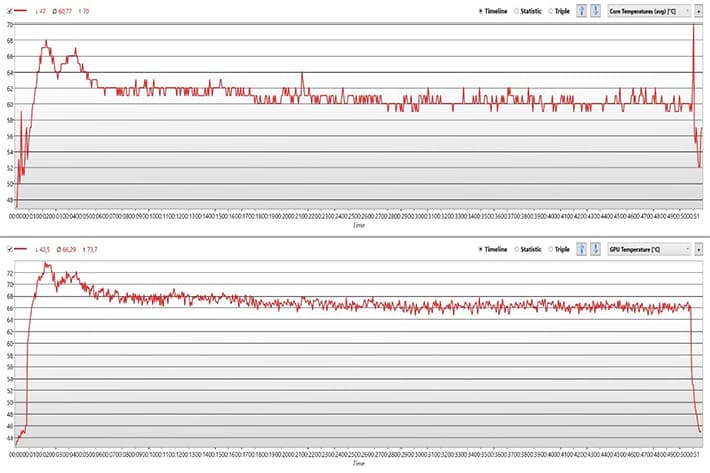The width and height of the screenshot is (710, 473).
Task: Click the average 66,29 indicator in GPU graph
Action: coord(66,249)
